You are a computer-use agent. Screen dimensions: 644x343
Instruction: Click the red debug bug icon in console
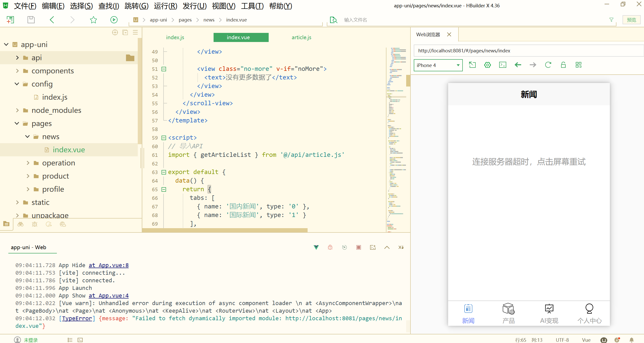coord(330,247)
